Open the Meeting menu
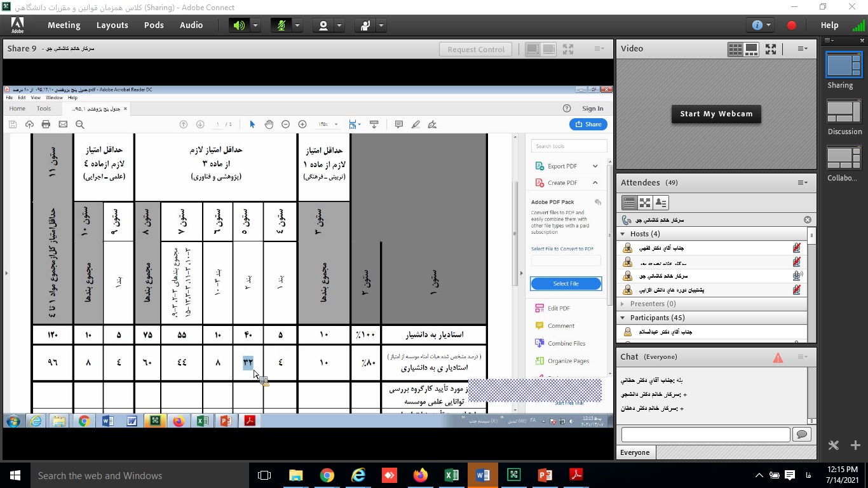868x488 pixels. pyautogui.click(x=64, y=25)
